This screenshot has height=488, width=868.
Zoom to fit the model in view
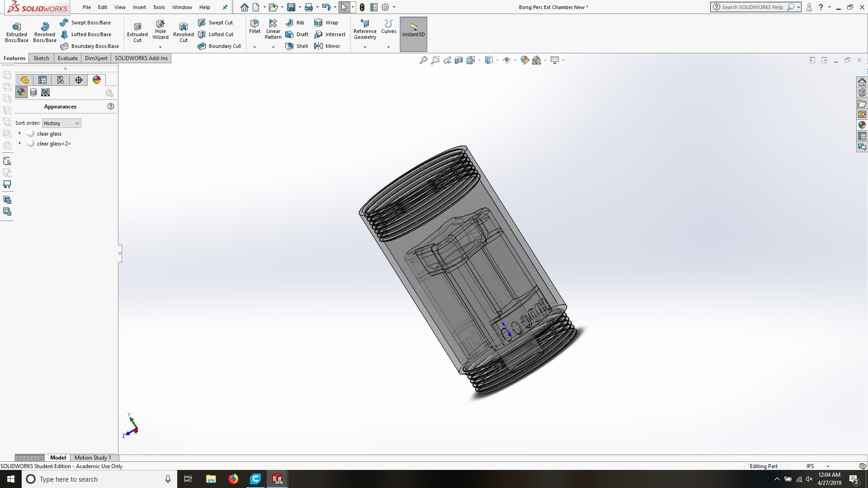click(423, 60)
